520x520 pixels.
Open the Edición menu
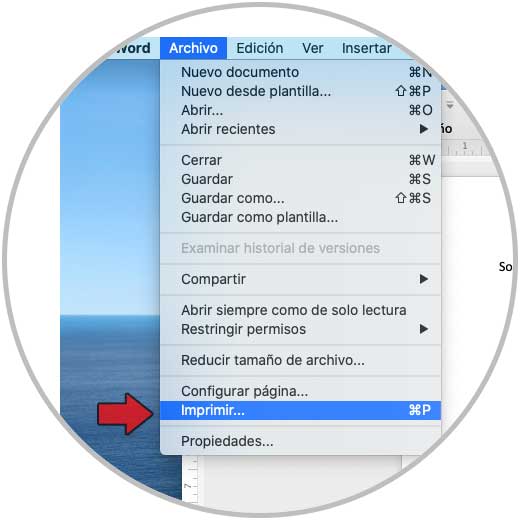[260, 48]
